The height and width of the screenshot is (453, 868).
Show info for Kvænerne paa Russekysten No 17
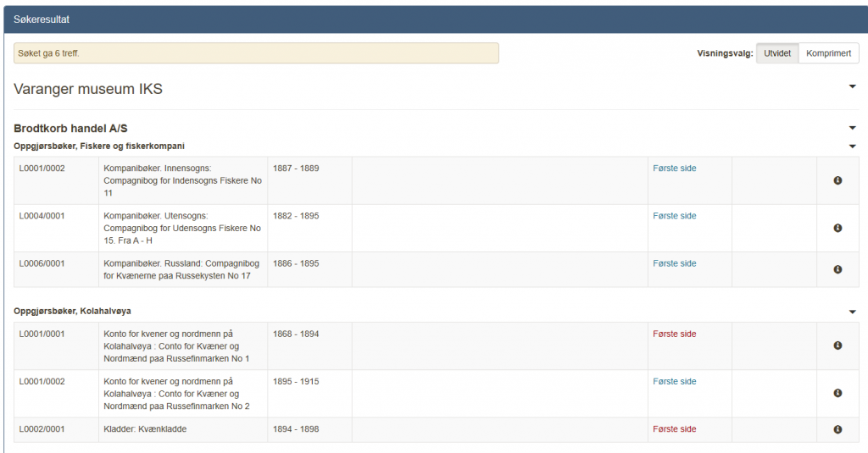click(x=837, y=269)
